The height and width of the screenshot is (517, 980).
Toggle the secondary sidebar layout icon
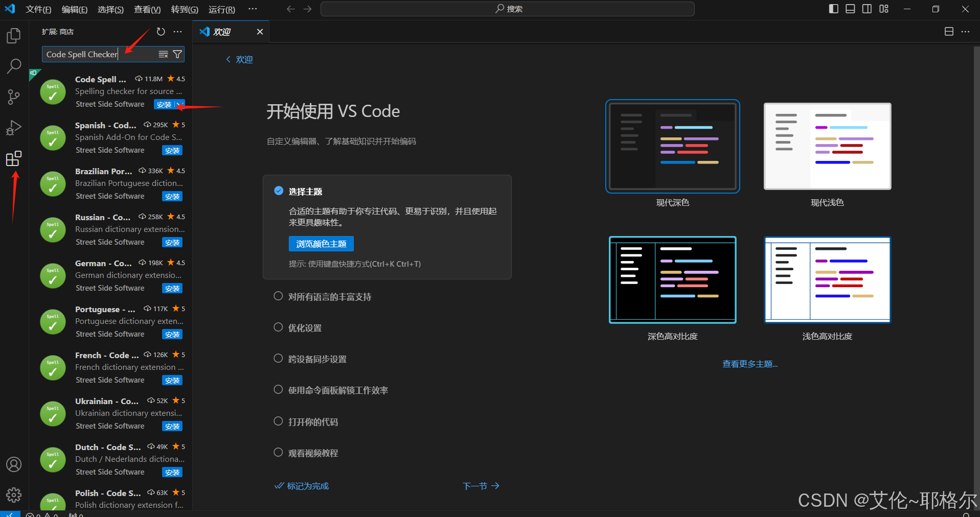click(x=867, y=9)
